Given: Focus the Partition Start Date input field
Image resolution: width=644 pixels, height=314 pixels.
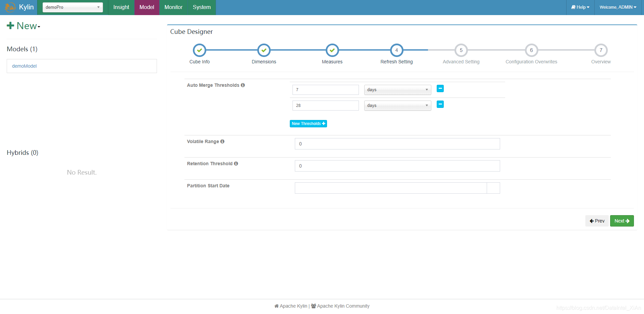Looking at the screenshot, I should 391,188.
